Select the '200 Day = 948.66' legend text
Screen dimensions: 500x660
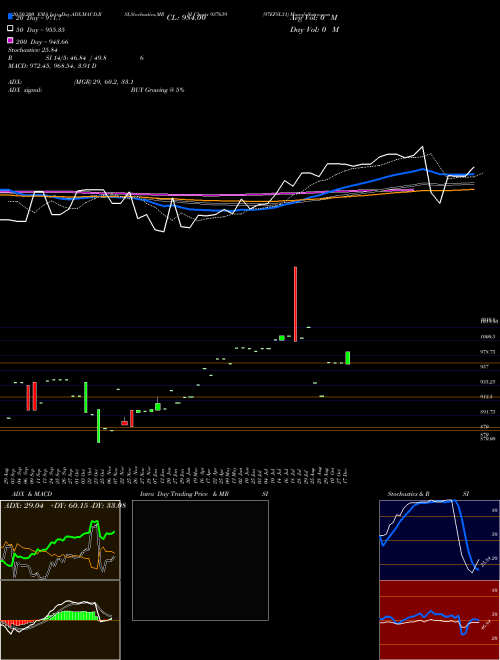(42, 42)
